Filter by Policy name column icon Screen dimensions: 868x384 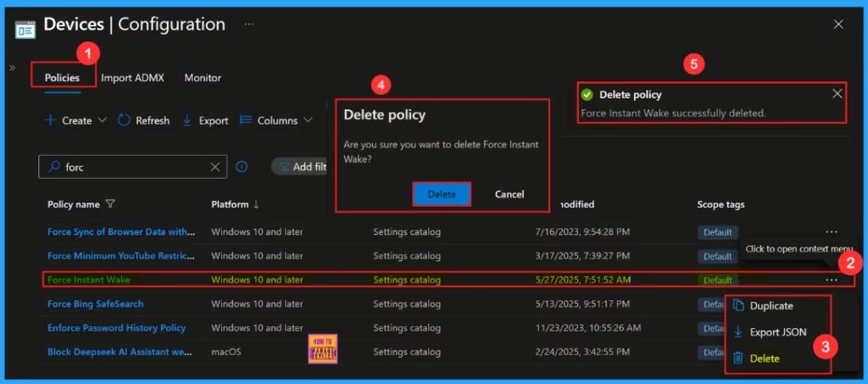pyautogui.click(x=110, y=204)
